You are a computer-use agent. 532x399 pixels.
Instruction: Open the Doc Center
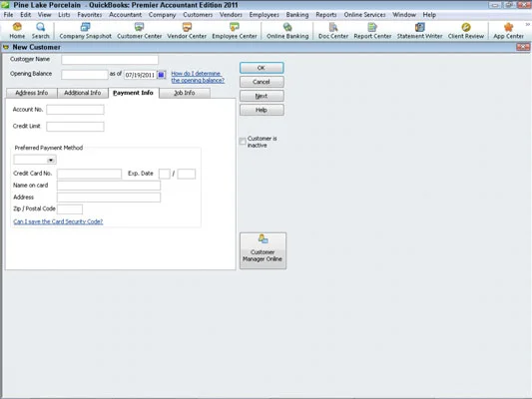click(333, 31)
